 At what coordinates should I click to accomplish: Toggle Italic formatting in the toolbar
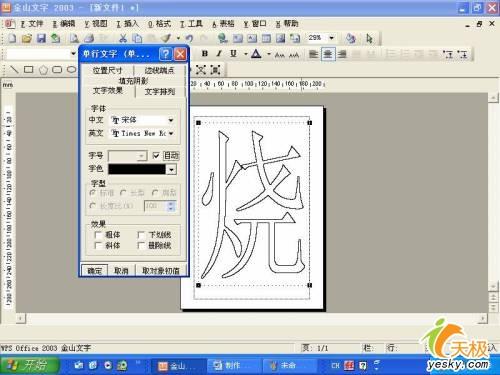[219, 54]
